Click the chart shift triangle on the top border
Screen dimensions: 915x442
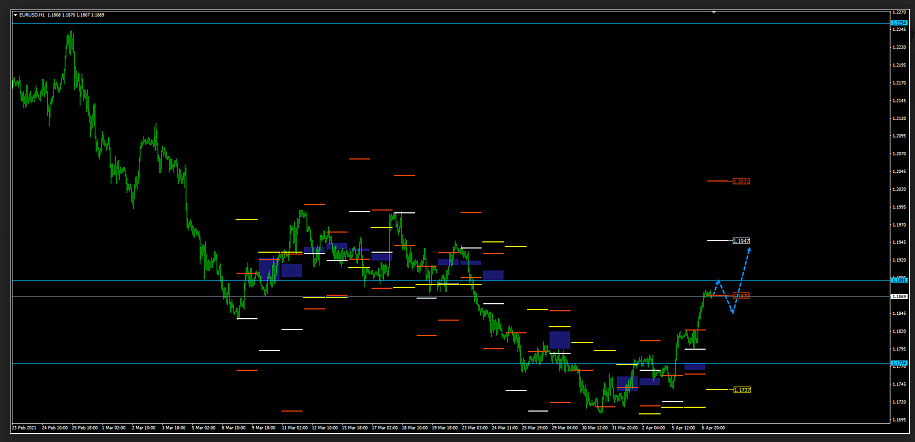click(x=714, y=13)
